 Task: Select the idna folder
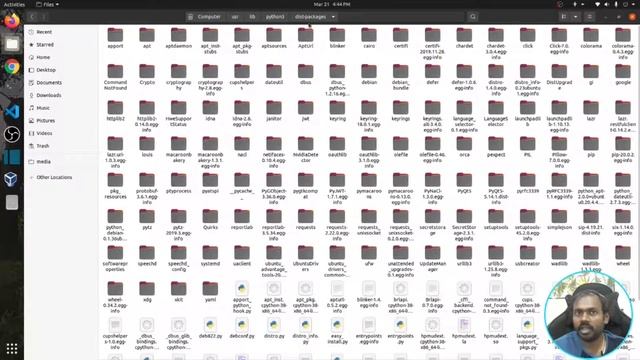coord(210,111)
